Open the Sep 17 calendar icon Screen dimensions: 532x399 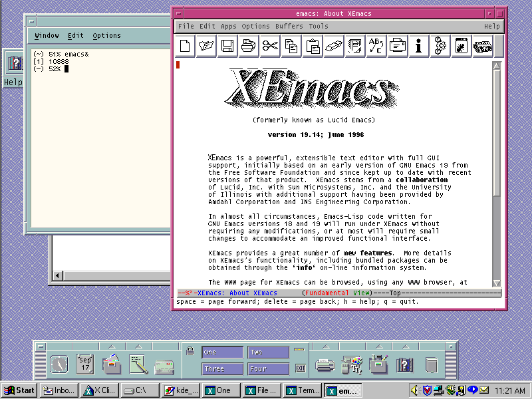click(x=85, y=364)
